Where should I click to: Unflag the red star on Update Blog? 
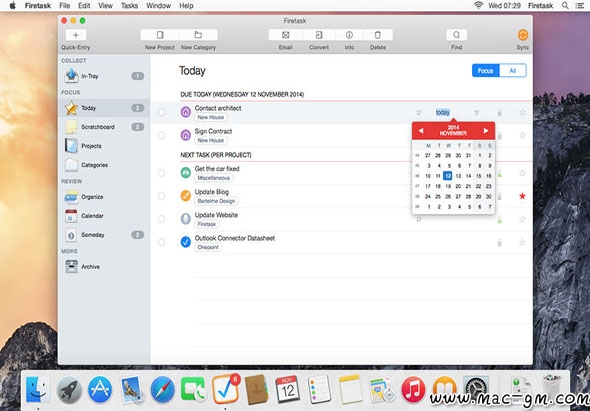tap(522, 196)
